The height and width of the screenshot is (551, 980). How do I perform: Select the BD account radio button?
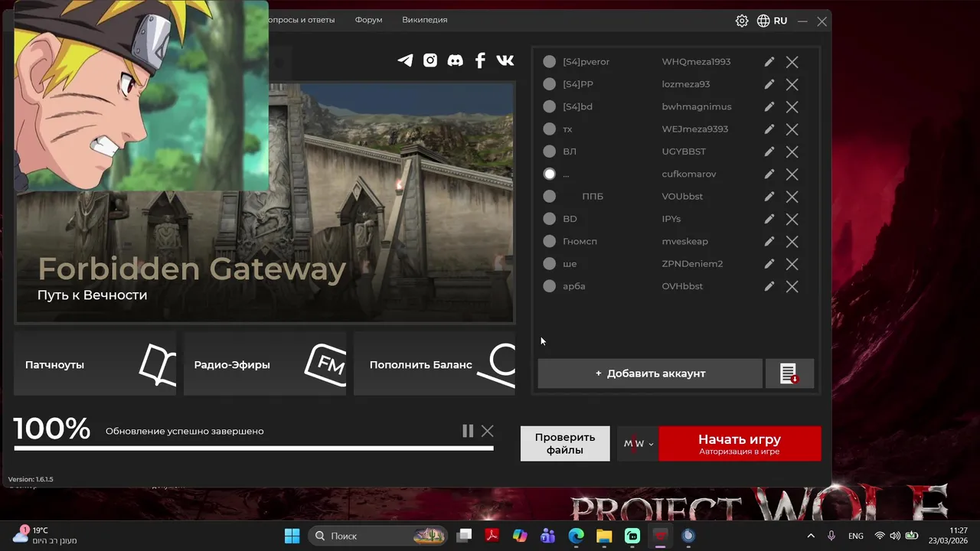(x=549, y=219)
